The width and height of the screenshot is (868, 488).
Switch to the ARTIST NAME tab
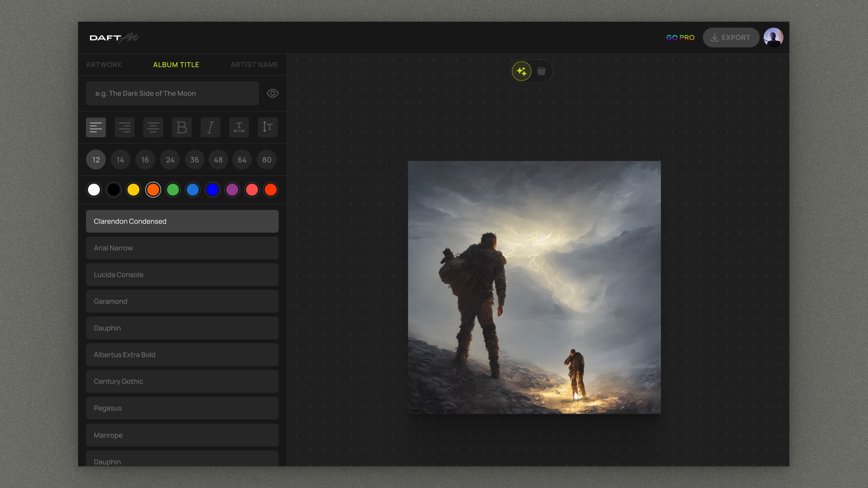pyautogui.click(x=254, y=65)
